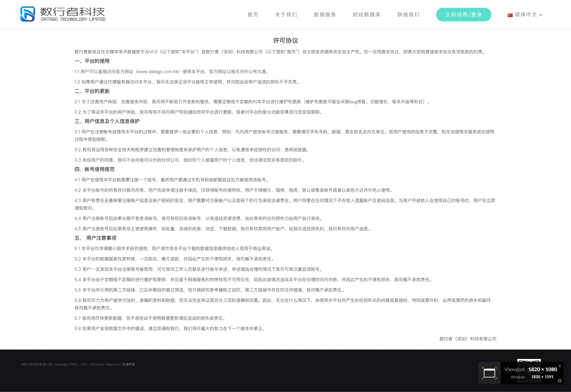The width and height of the screenshot is (571, 392).
Task: Click clause 4.4 about inactive accounts
Action: coord(199,219)
